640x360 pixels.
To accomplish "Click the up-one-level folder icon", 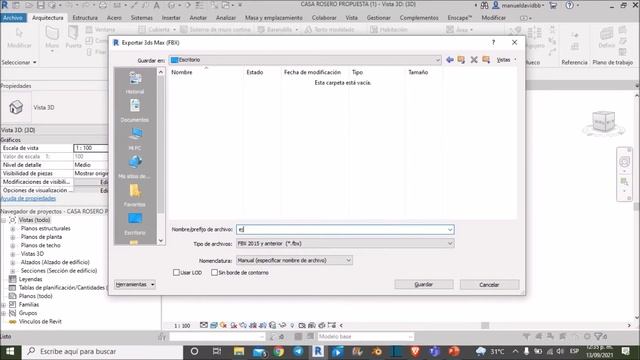I will [461, 60].
